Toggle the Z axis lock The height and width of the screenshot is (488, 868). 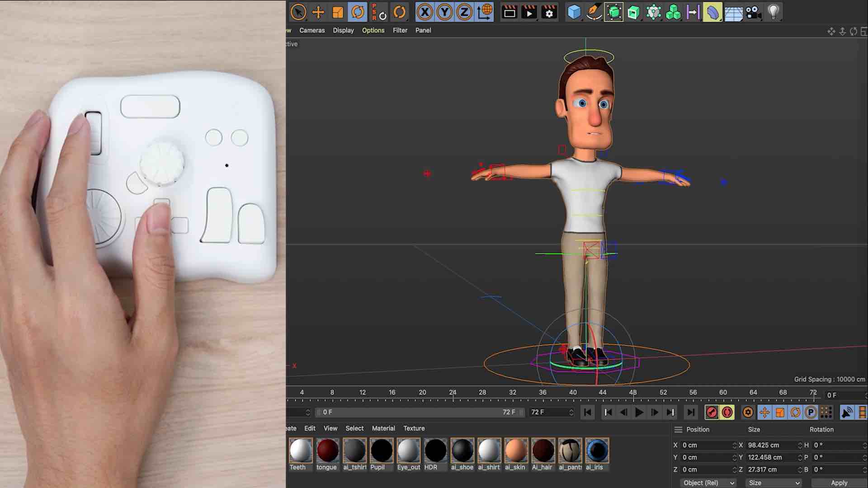point(464,12)
